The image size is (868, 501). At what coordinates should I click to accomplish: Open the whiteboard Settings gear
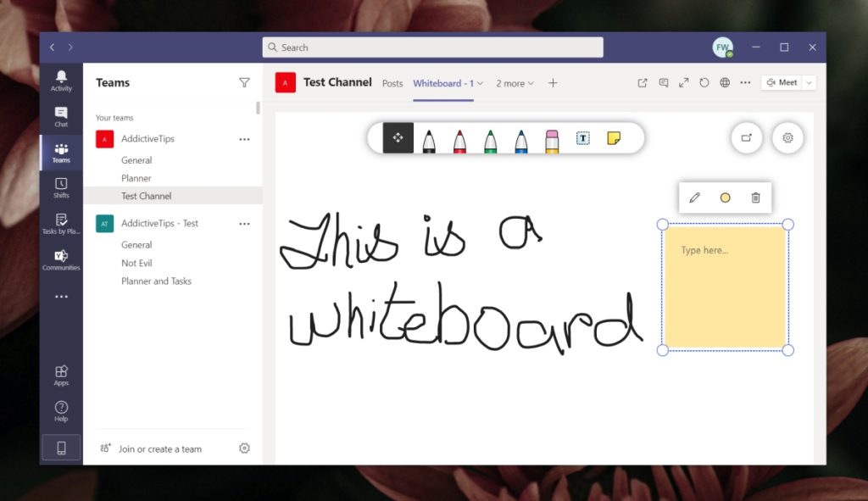788,137
